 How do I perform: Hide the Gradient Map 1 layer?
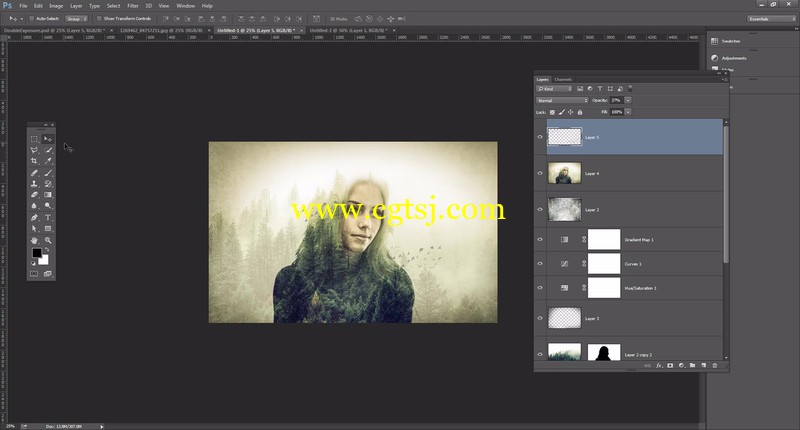pyautogui.click(x=540, y=239)
